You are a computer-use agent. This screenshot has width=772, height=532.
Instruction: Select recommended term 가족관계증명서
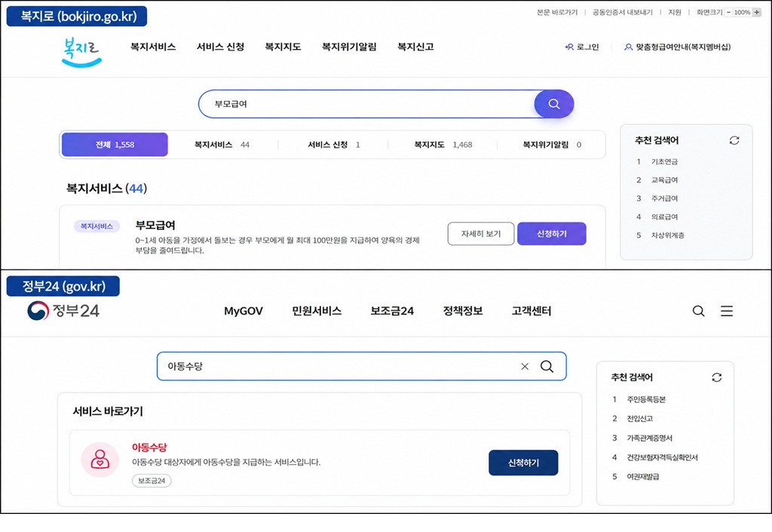tap(649, 438)
